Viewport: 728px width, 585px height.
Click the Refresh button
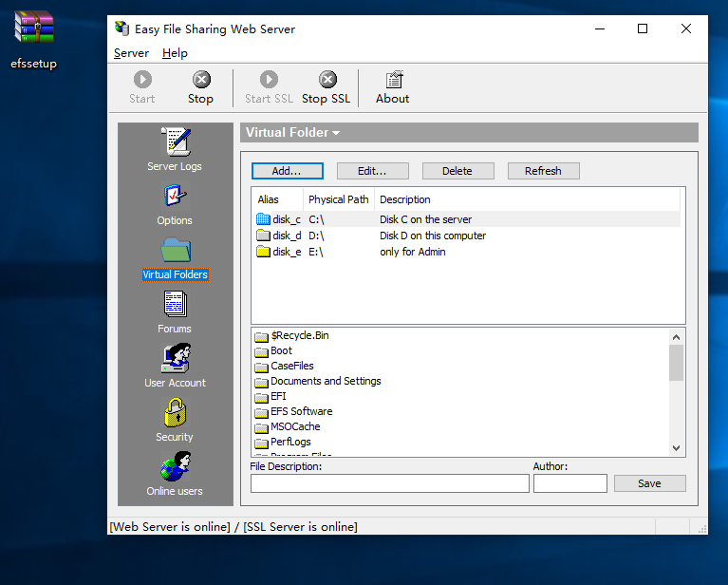[x=544, y=171]
